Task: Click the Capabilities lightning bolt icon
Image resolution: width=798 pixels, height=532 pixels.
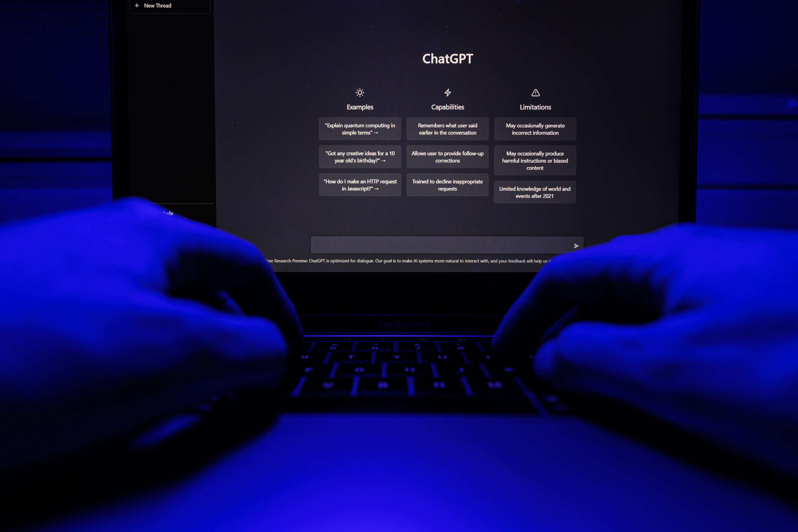Action: [x=447, y=92]
